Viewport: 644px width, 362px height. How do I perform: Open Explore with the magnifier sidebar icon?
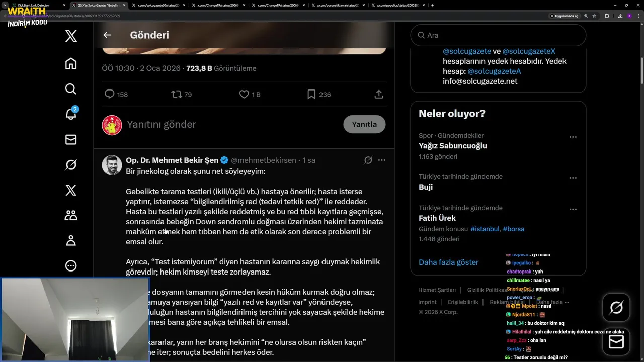click(x=71, y=89)
